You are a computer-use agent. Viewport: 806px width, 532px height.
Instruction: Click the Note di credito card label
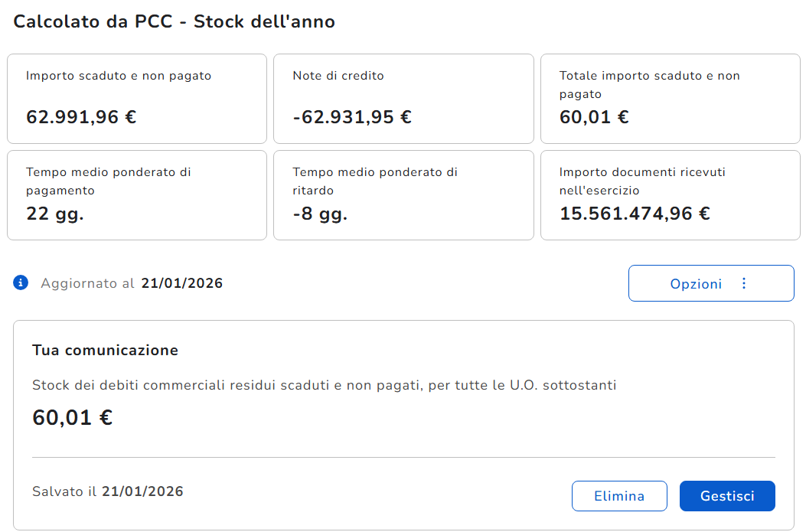(x=338, y=76)
